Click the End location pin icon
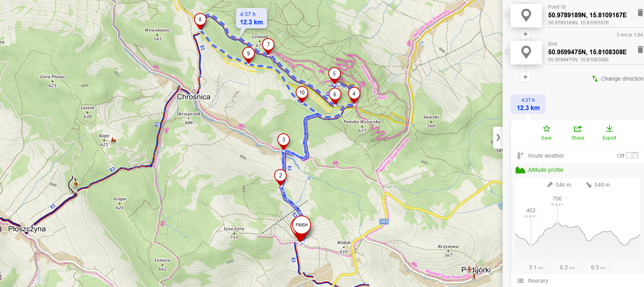 tap(526, 53)
